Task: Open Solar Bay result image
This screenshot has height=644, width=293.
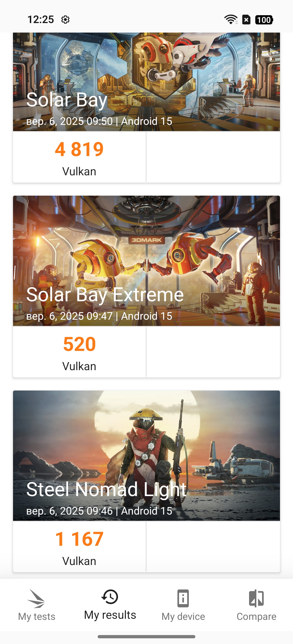Action: click(146, 68)
